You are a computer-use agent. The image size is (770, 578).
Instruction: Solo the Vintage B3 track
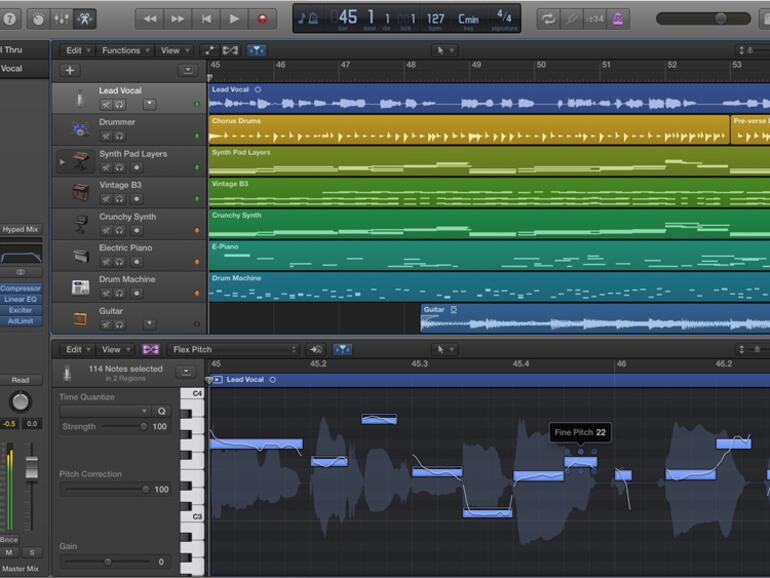tap(119, 198)
